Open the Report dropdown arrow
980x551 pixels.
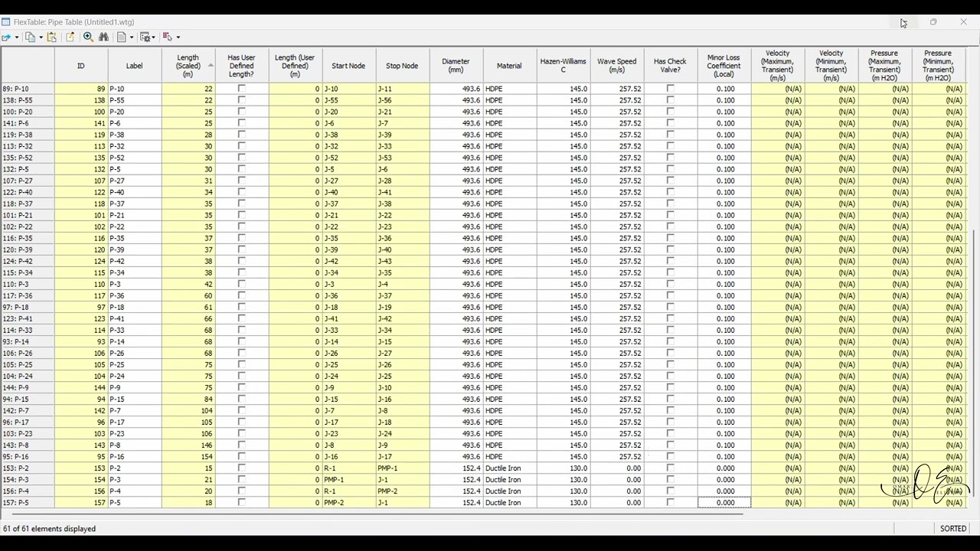(x=132, y=37)
